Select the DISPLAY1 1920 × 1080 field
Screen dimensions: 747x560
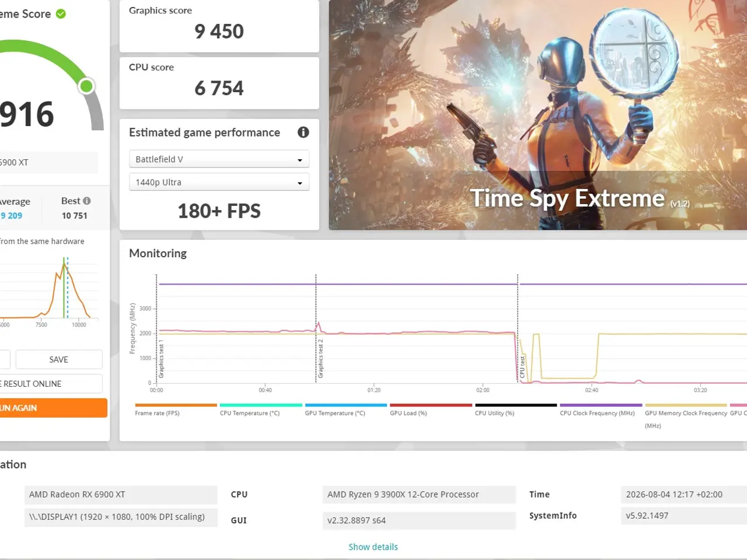click(x=121, y=517)
